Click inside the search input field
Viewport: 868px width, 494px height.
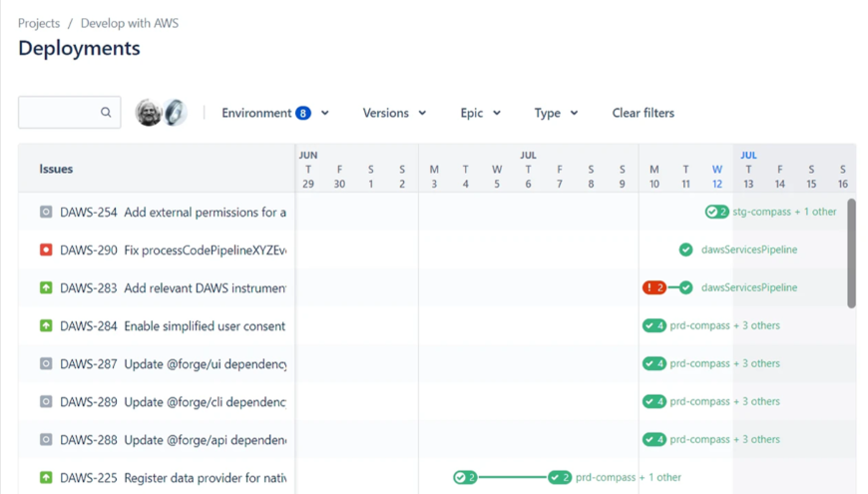pyautogui.click(x=60, y=113)
